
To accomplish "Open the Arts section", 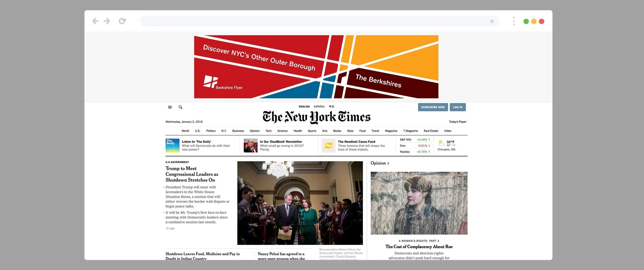I will (325, 131).
